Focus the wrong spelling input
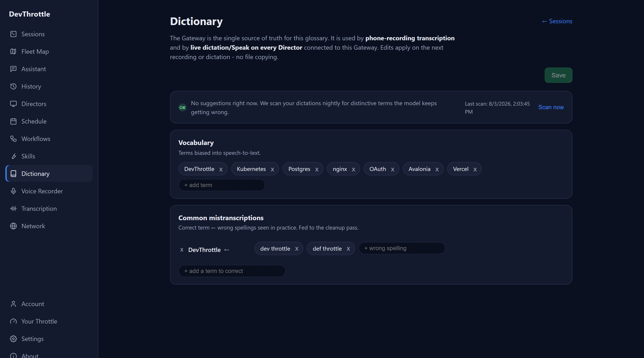 click(x=402, y=248)
